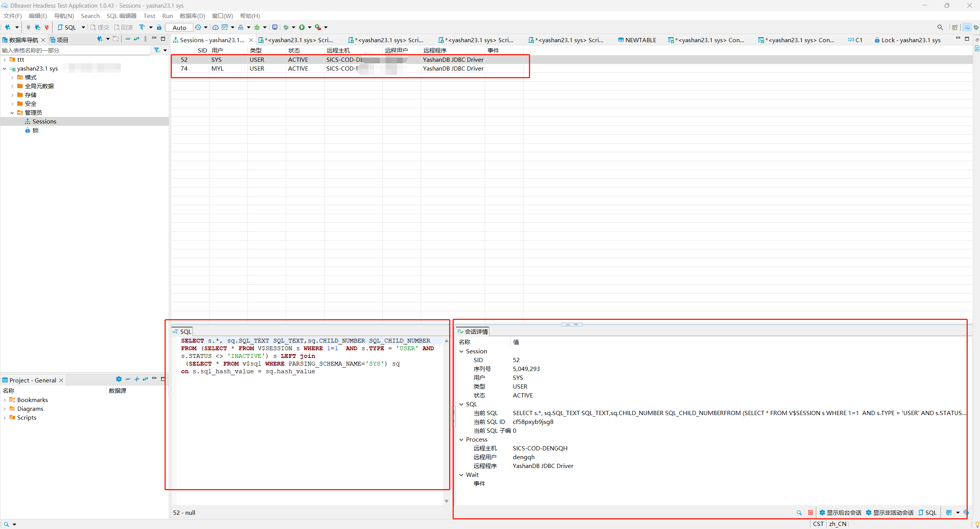
Task: Click the run with toolbox icon
Action: (x=318, y=27)
